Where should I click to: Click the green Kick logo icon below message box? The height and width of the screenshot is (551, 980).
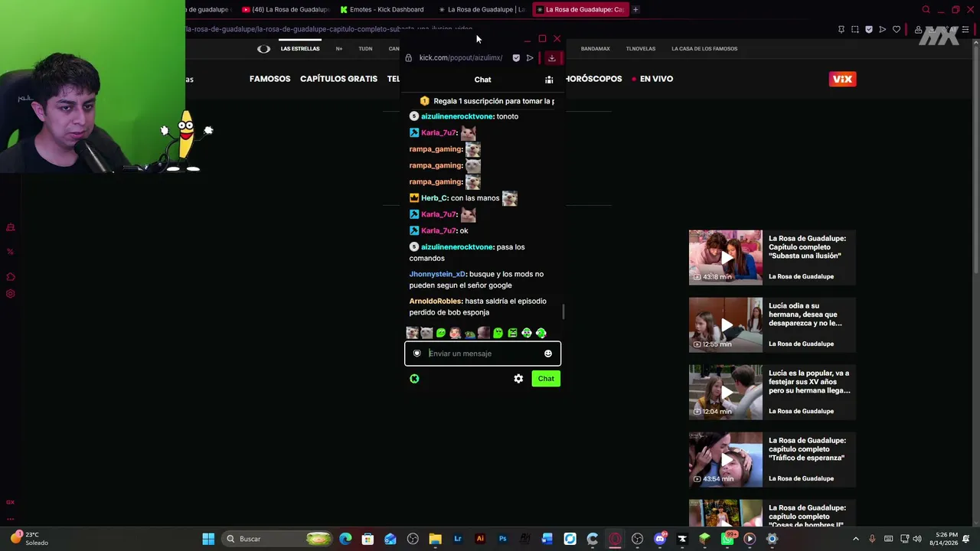[414, 379]
